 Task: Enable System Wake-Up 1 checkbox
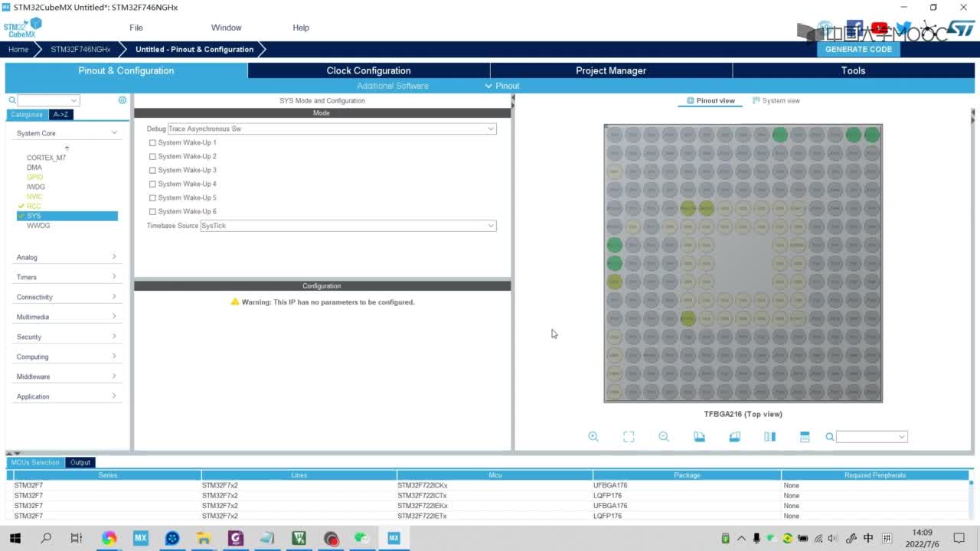pos(152,143)
